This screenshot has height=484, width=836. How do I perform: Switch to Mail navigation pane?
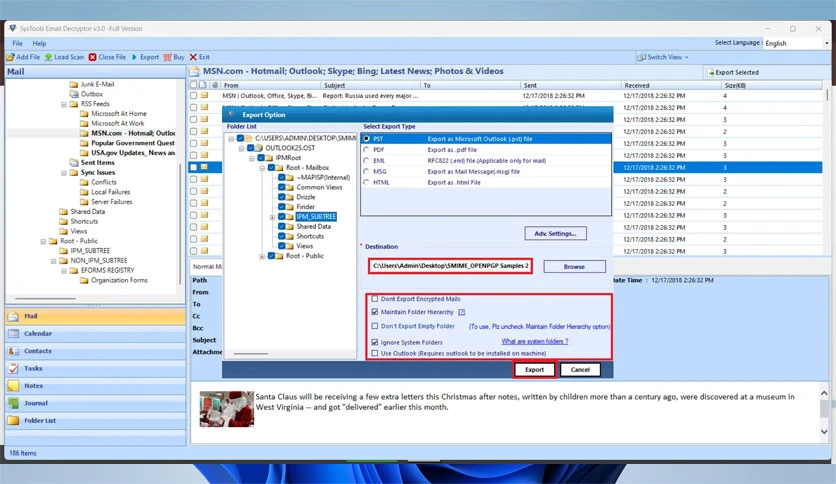[95, 316]
